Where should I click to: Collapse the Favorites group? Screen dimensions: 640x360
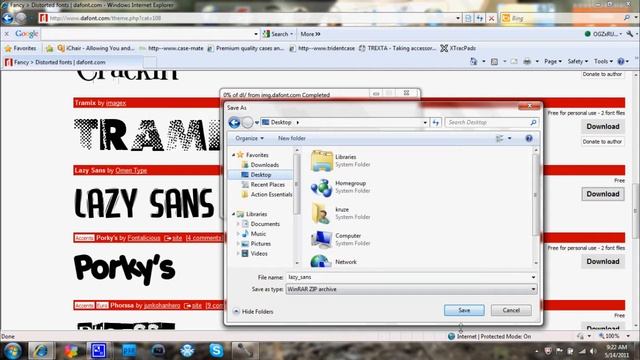click(234, 155)
